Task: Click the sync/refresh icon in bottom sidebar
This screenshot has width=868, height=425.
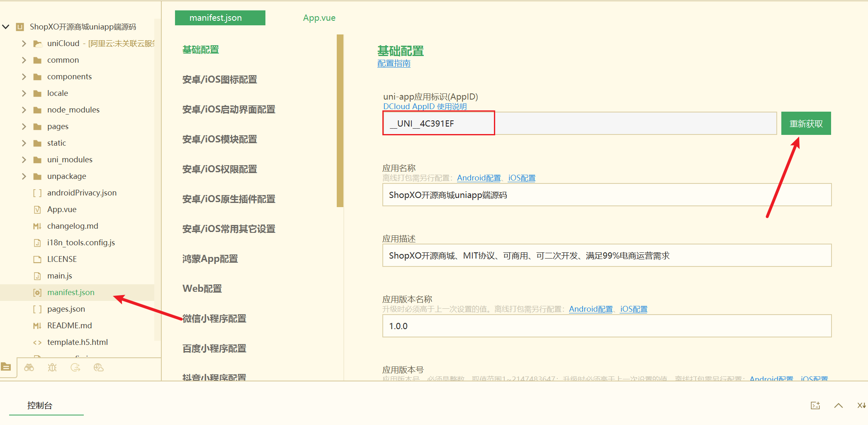Action: [75, 367]
